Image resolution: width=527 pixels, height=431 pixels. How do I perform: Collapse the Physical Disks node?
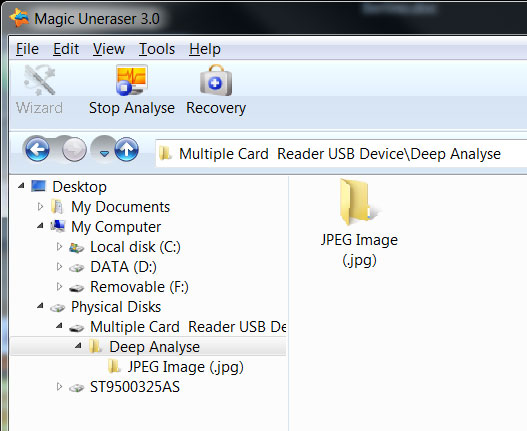40,306
